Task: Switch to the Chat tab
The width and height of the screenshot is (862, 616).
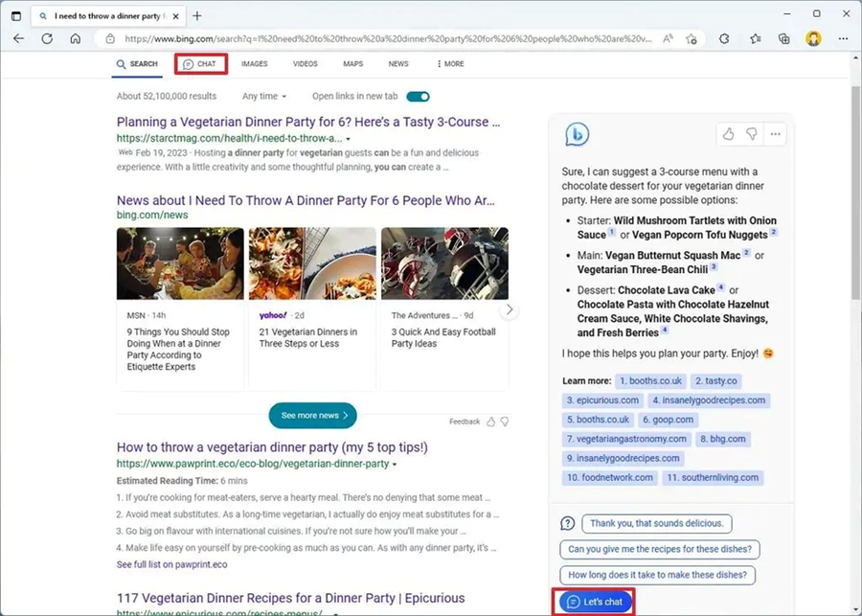Action: [200, 64]
